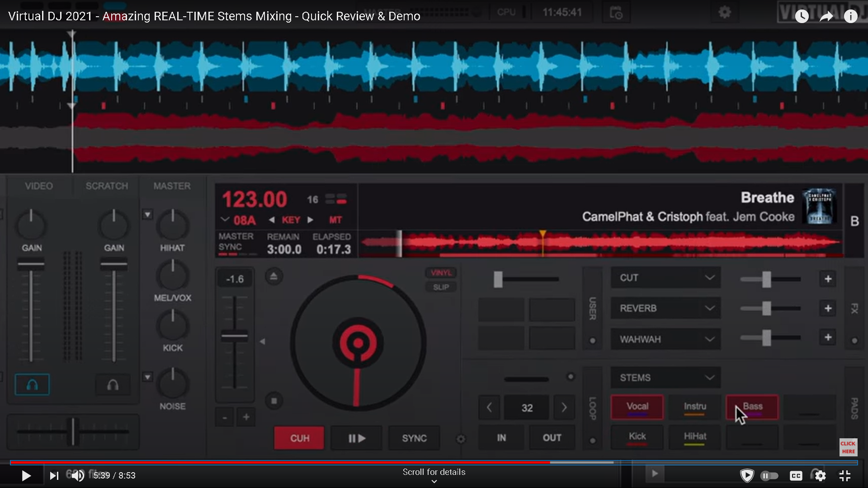Toggle left deck headphone cue
The height and width of the screenshot is (488, 868).
coord(32,385)
